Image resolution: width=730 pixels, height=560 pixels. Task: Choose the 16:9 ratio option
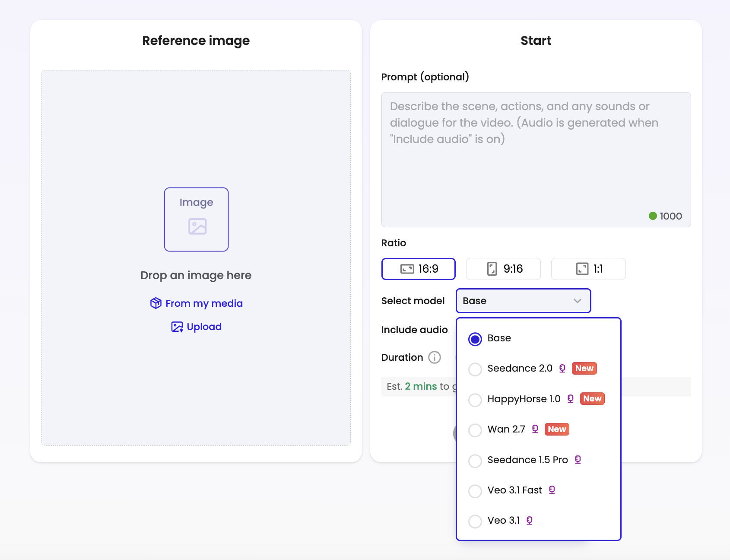coord(418,269)
